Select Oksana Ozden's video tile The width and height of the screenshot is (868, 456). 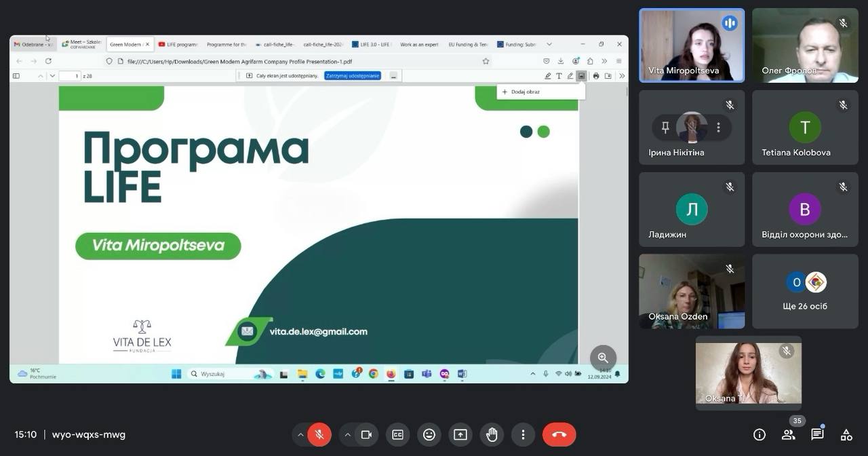692,291
